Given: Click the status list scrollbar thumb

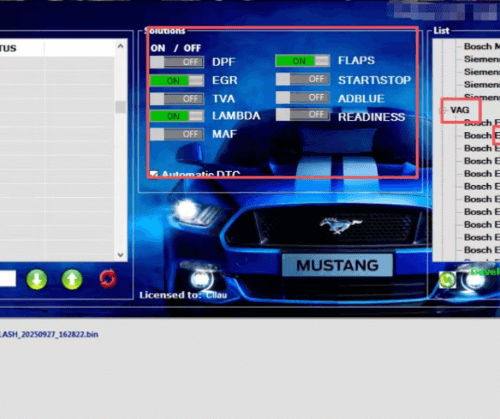Looking at the screenshot, I should click(x=121, y=107).
